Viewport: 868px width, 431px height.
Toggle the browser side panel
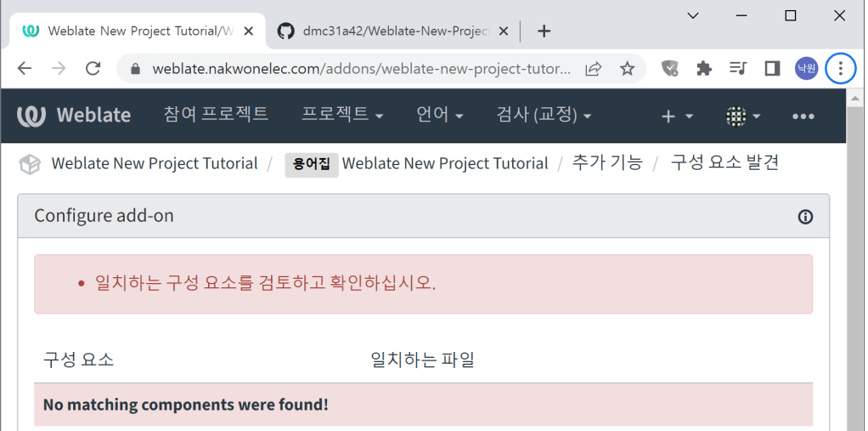[772, 69]
